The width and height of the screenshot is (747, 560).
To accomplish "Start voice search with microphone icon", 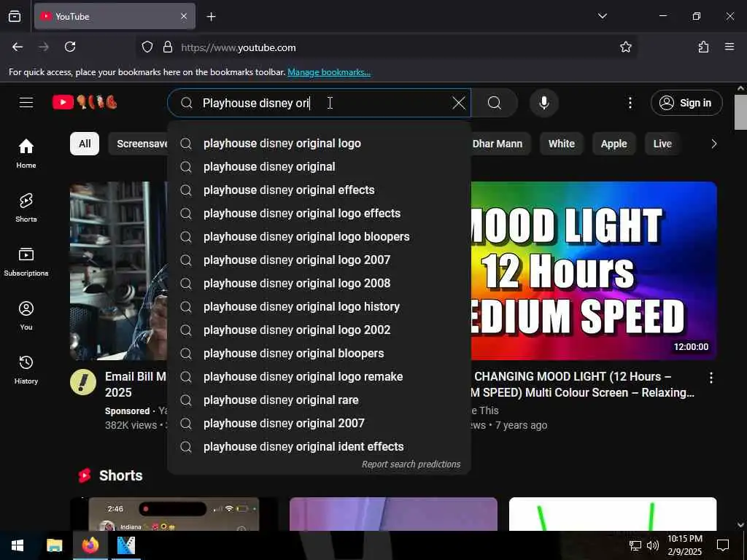I will coord(543,103).
